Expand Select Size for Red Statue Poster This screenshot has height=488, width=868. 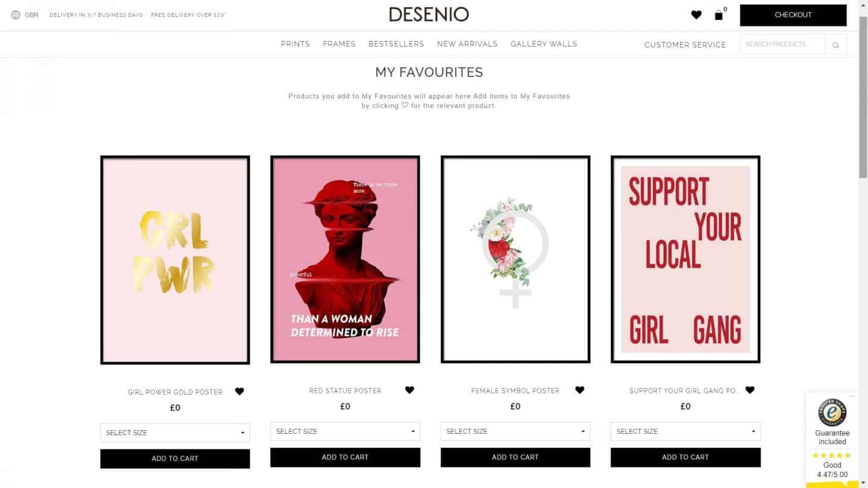345,431
